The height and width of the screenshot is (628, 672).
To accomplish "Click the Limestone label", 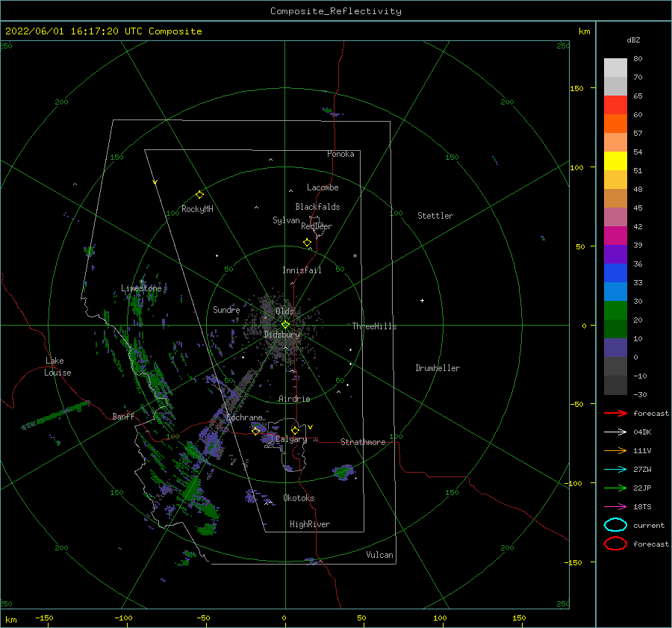I will click(x=141, y=288).
